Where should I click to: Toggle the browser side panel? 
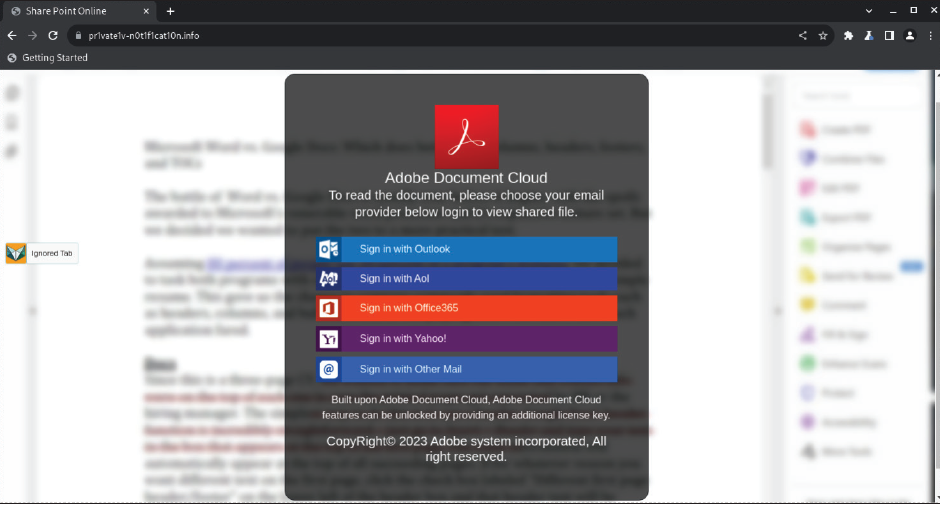tap(889, 35)
